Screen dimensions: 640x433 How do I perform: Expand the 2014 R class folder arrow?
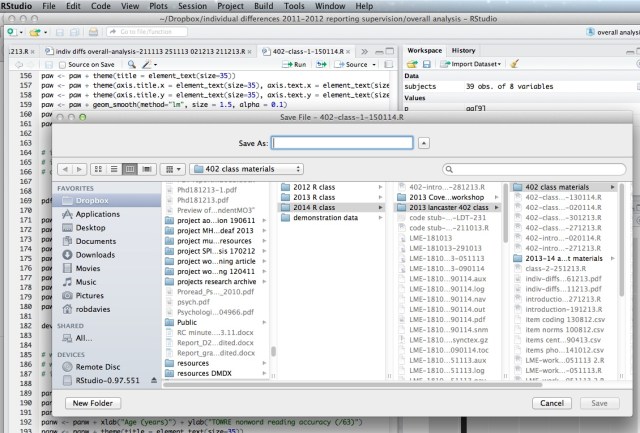[x=380, y=207]
